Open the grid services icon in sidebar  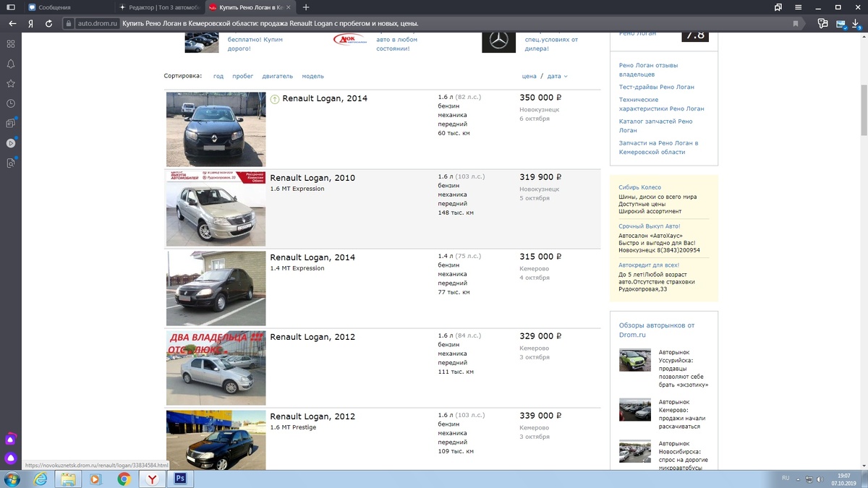11,43
